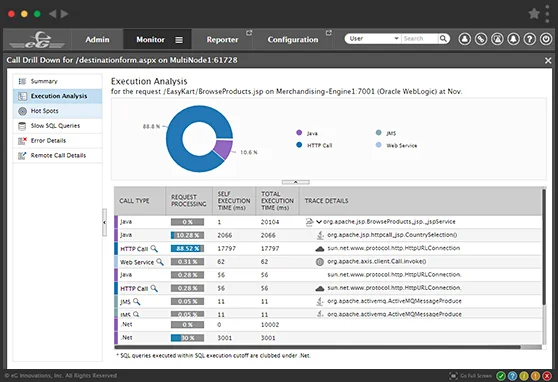Click the 20104 total execution time cell
Screen dimensions: 558x382
tap(270, 222)
